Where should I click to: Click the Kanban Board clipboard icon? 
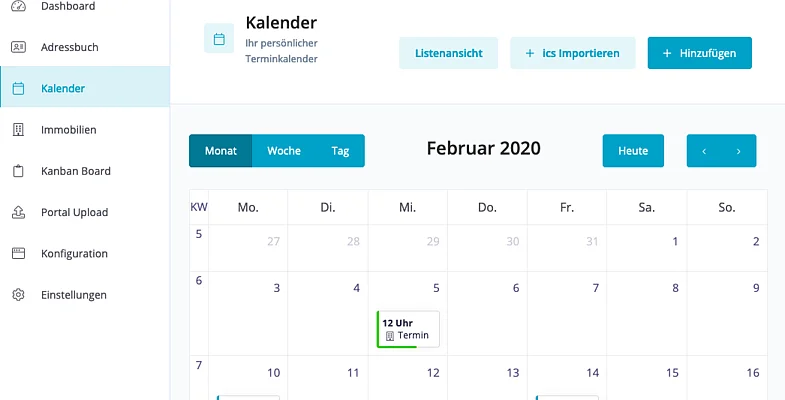18,171
